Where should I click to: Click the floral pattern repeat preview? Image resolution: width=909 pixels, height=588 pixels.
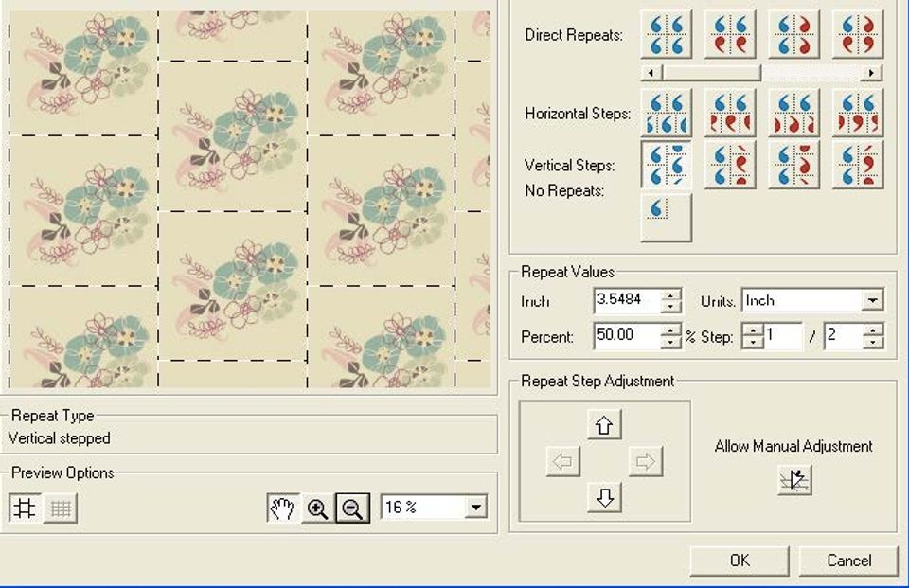click(249, 199)
